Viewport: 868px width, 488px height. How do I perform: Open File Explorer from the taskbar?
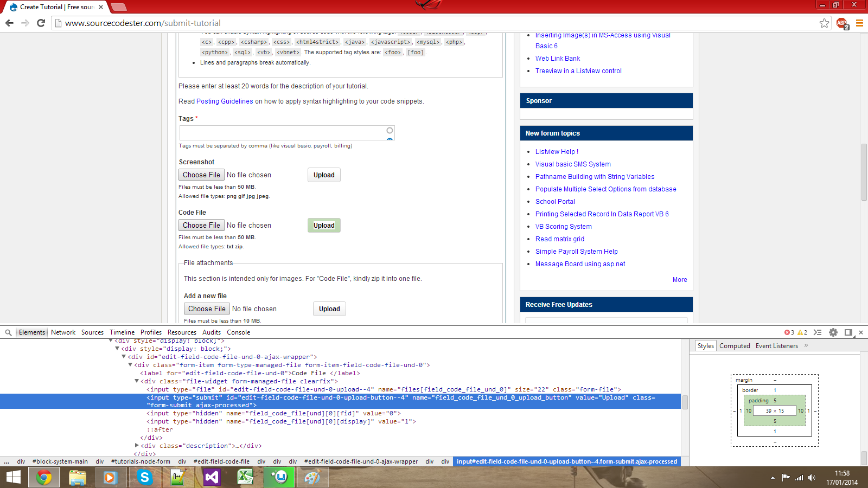tap(78, 477)
